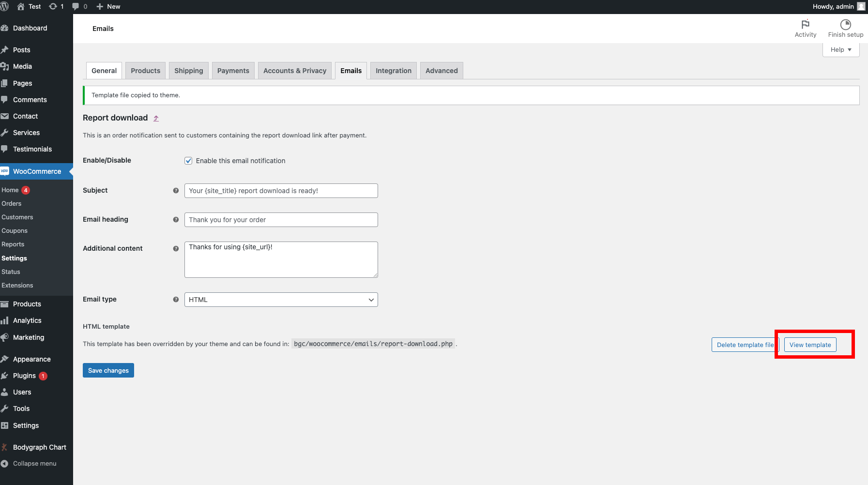Click the Plugins plug icon
Image resolution: width=868 pixels, height=485 pixels.
click(x=4, y=376)
